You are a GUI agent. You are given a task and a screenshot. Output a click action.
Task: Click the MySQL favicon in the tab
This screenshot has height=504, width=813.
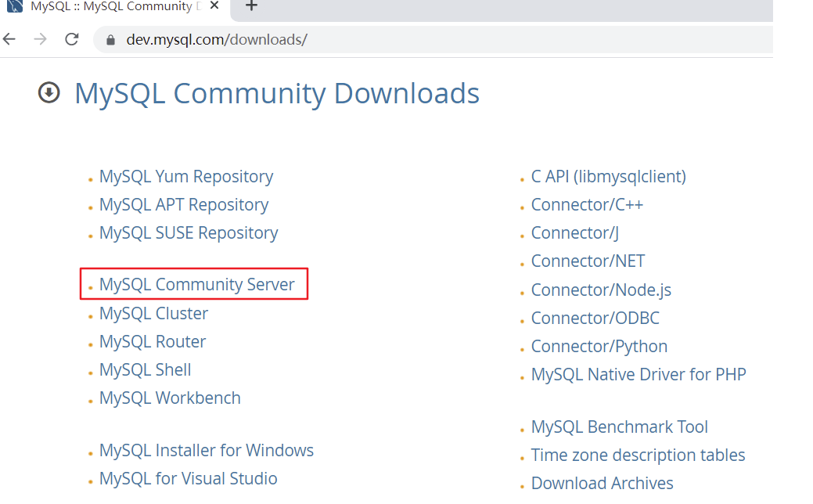click(x=15, y=6)
